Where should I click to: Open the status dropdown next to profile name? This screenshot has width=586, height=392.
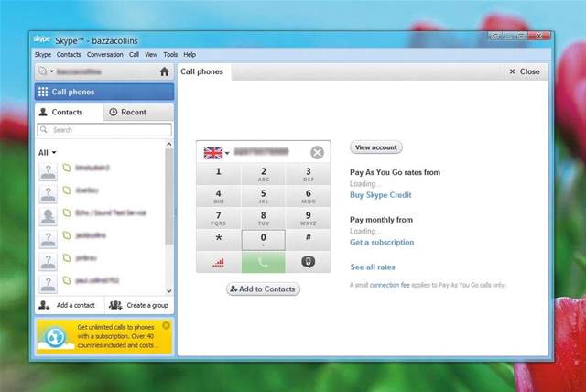(51, 71)
